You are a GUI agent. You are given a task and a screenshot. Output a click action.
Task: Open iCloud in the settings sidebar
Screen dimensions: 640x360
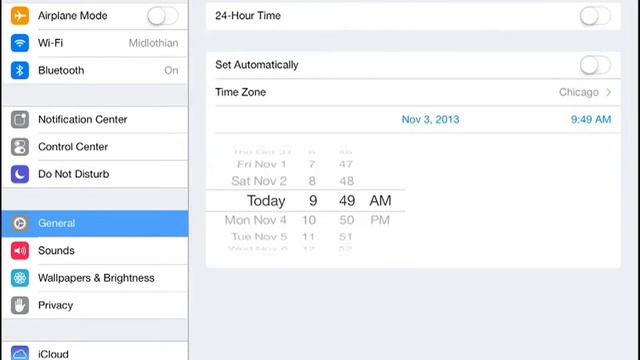(x=95, y=353)
